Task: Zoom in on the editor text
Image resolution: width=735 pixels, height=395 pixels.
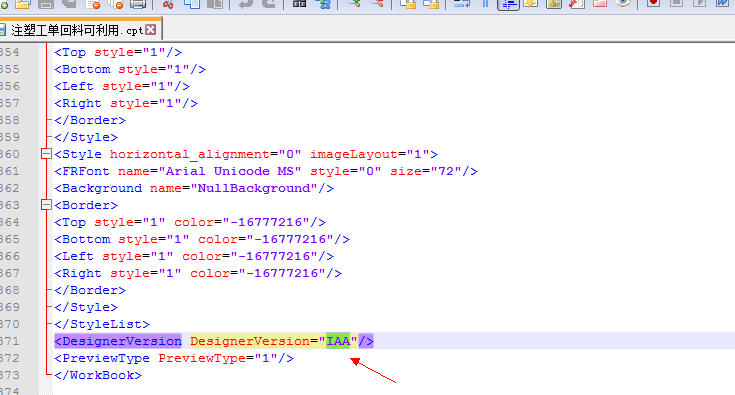Action: coord(354,4)
